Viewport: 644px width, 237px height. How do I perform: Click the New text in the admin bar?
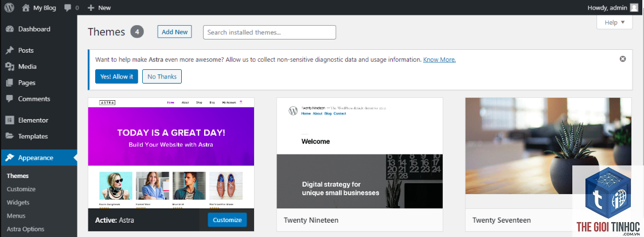tap(104, 7)
